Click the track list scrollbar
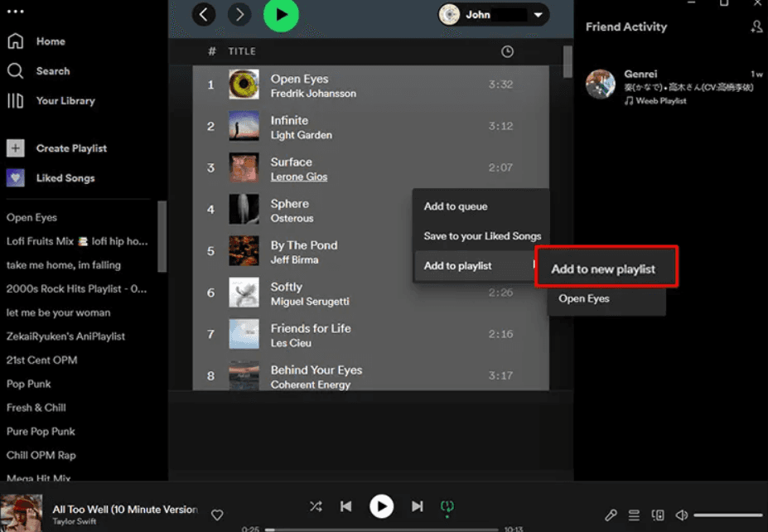 coord(568,61)
